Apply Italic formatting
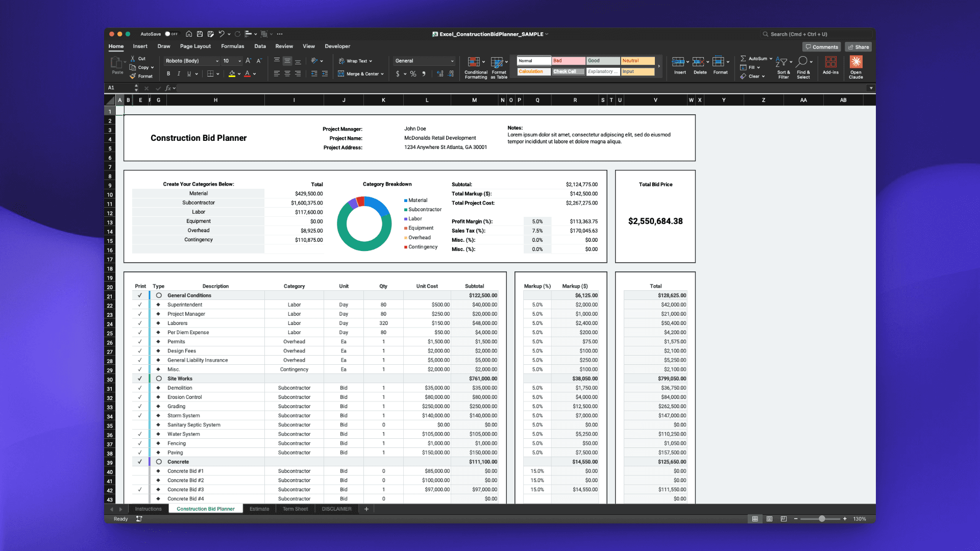 click(x=179, y=74)
